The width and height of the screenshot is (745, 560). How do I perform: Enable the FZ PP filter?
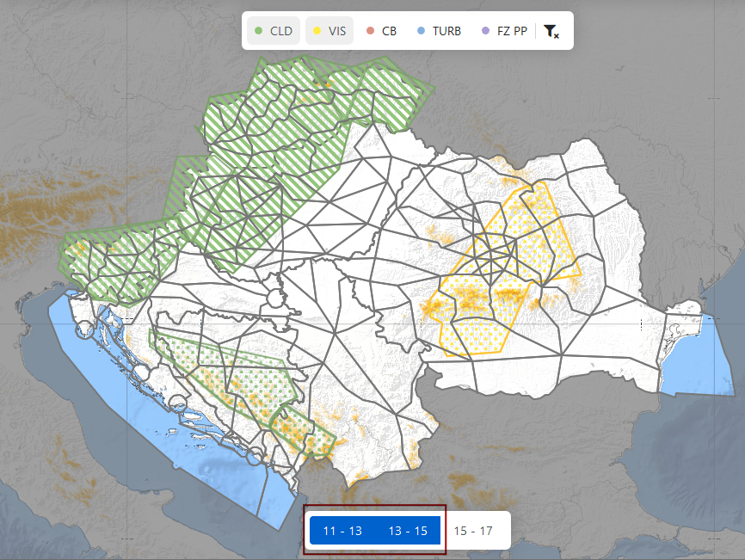505,31
